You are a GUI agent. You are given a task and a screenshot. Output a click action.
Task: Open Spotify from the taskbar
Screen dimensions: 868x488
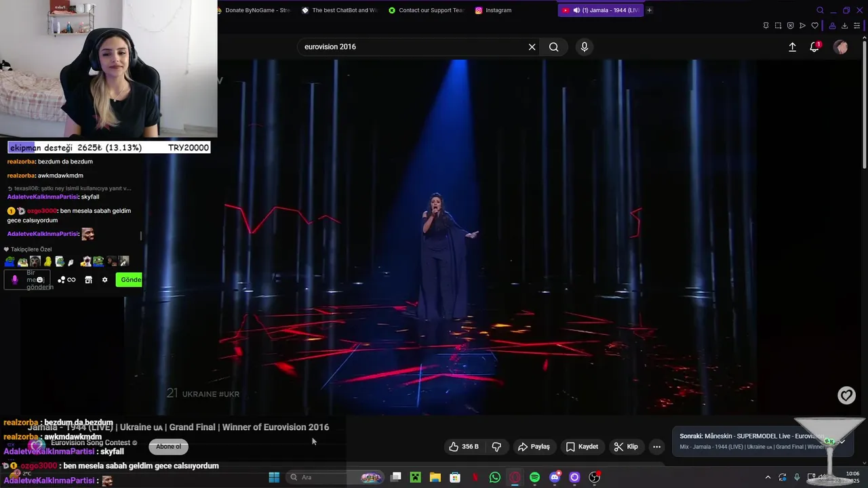534,477
